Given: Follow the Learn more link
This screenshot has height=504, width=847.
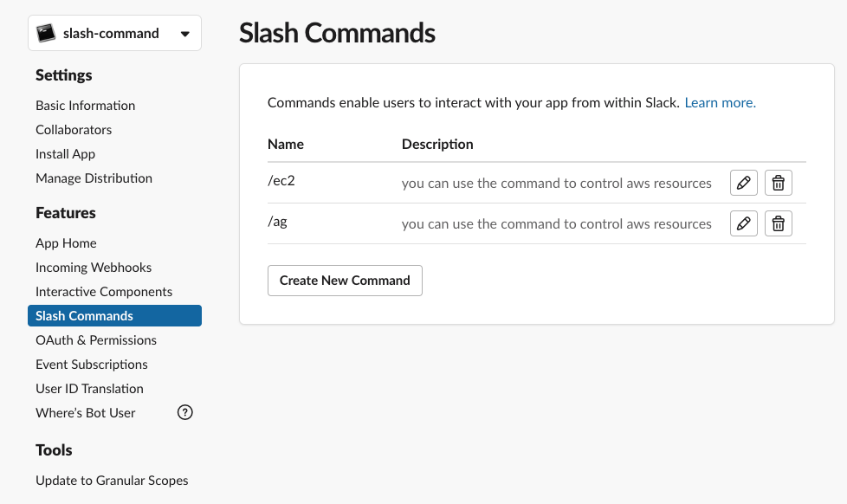Looking at the screenshot, I should click(x=720, y=103).
